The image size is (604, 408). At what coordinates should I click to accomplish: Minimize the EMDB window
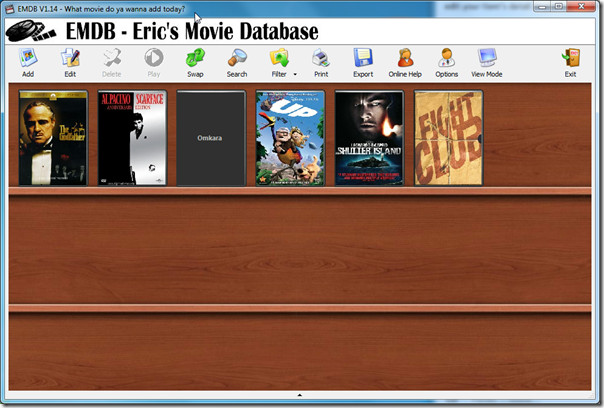542,7
